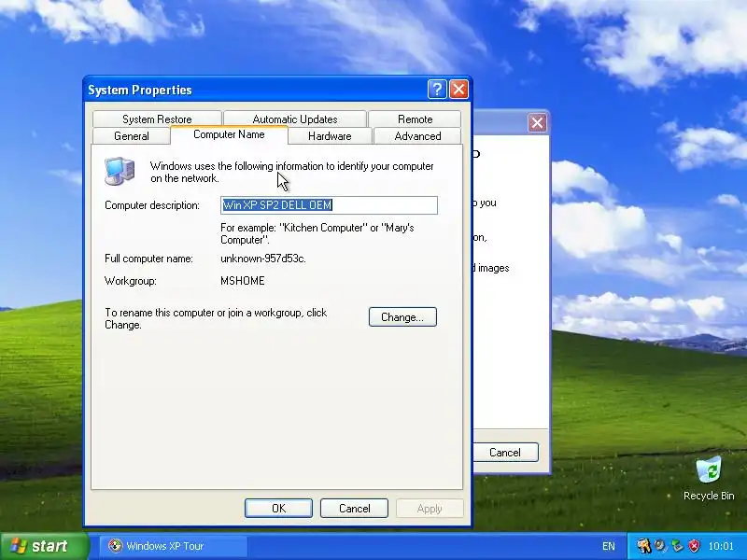The image size is (747, 560).
Task: Click the greyed-out Apply button
Action: [x=430, y=509]
